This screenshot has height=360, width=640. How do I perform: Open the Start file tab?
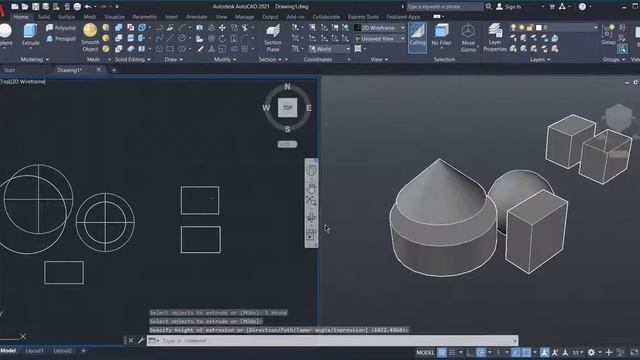point(10,70)
